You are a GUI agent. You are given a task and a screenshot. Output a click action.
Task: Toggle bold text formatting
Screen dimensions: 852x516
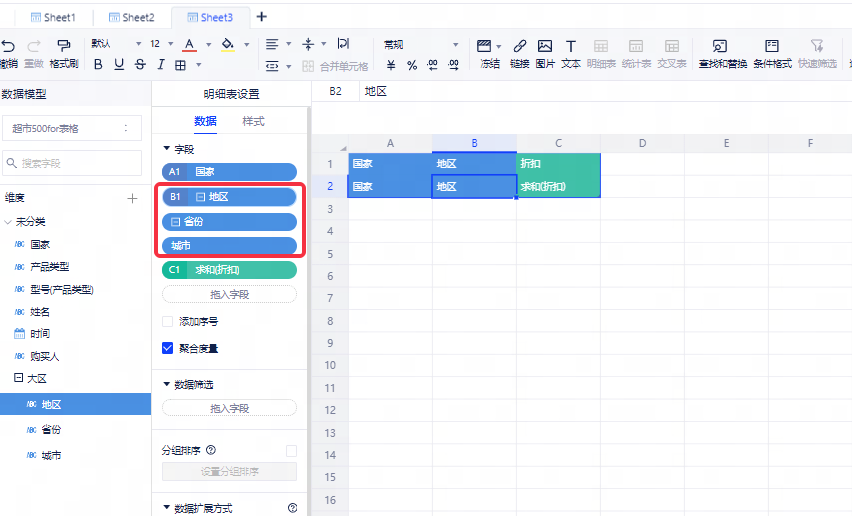(x=98, y=65)
